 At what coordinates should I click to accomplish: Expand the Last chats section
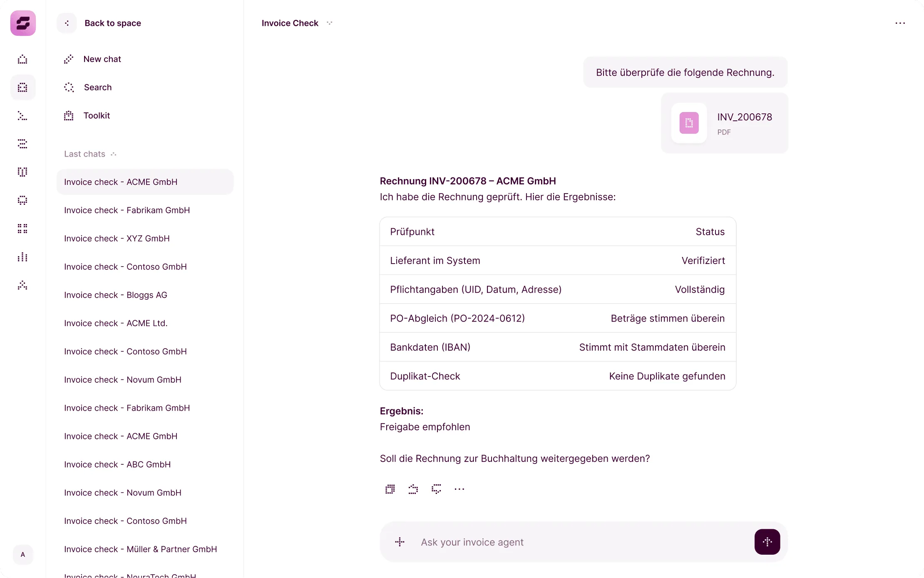click(114, 154)
